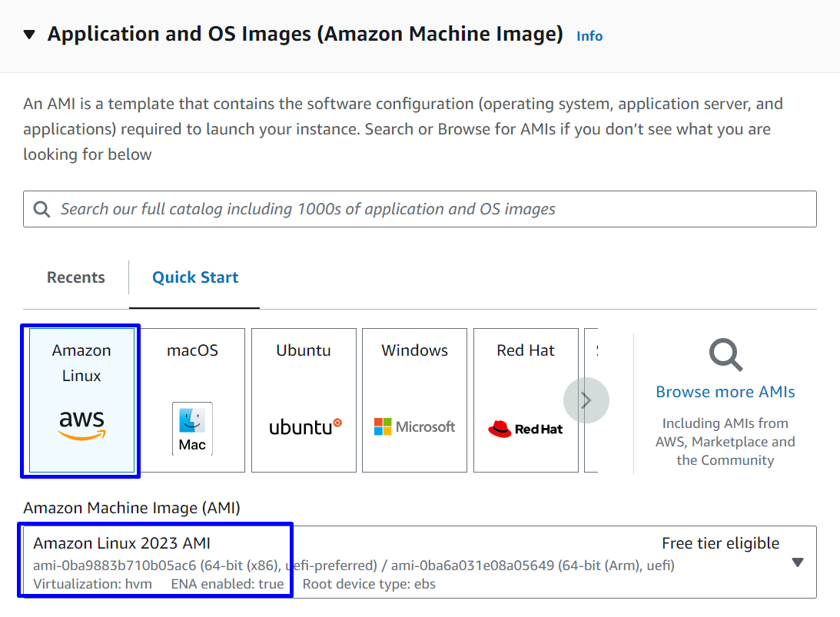Open the AMI dropdown arrow
The height and width of the screenshot is (617, 840).
tap(797, 562)
